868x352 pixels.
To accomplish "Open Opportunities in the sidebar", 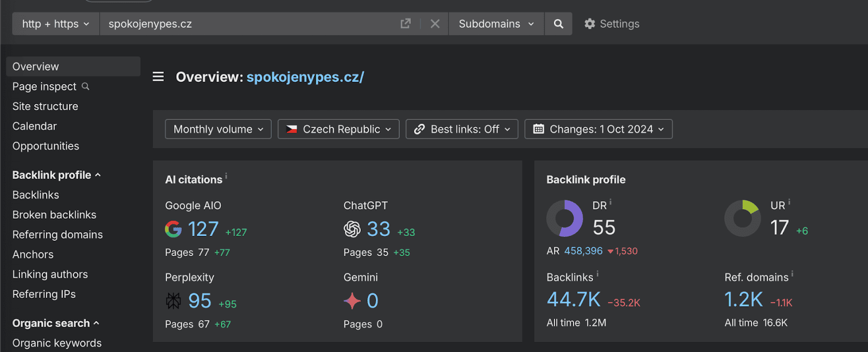I will click(46, 146).
